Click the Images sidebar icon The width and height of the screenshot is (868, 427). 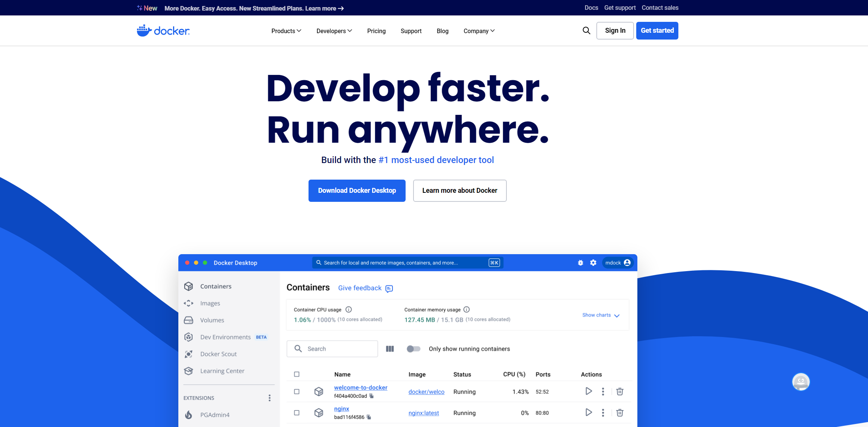point(188,303)
